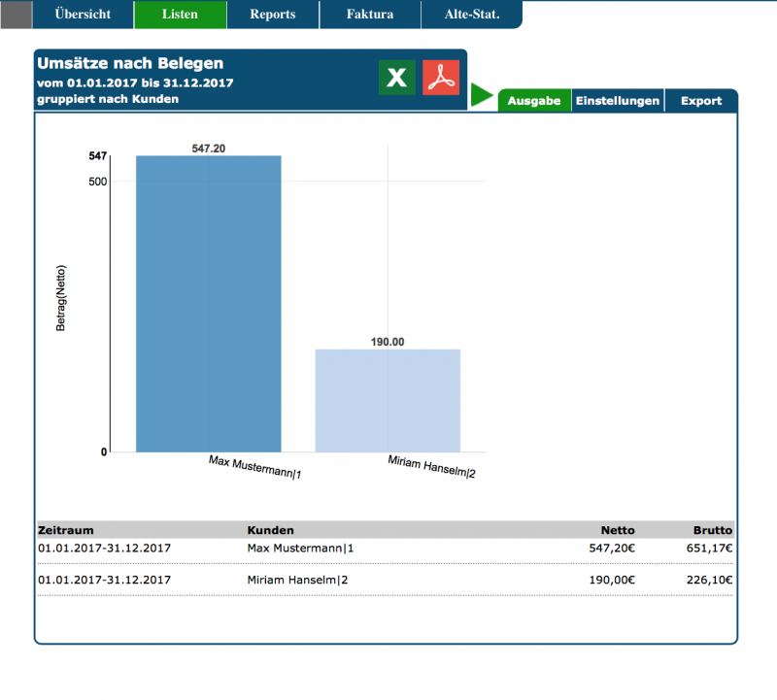Click the Zeitraum column header
The width and height of the screenshot is (777, 700).
point(66,531)
